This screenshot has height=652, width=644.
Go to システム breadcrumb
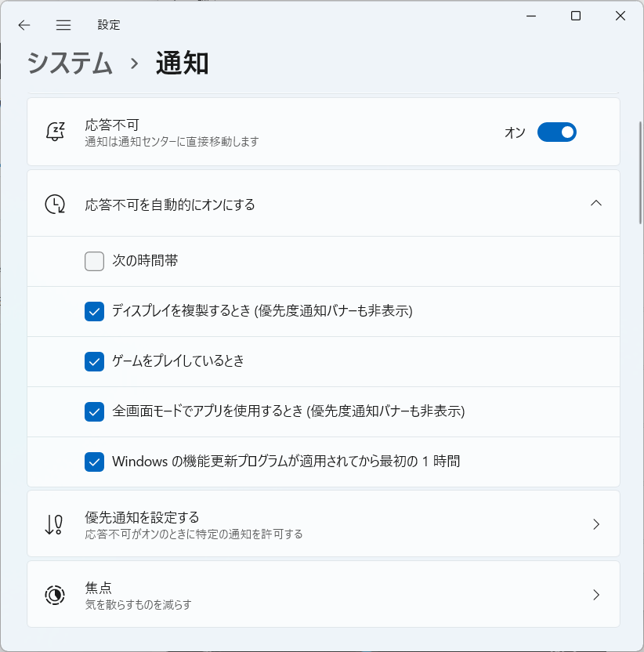pyautogui.click(x=70, y=63)
